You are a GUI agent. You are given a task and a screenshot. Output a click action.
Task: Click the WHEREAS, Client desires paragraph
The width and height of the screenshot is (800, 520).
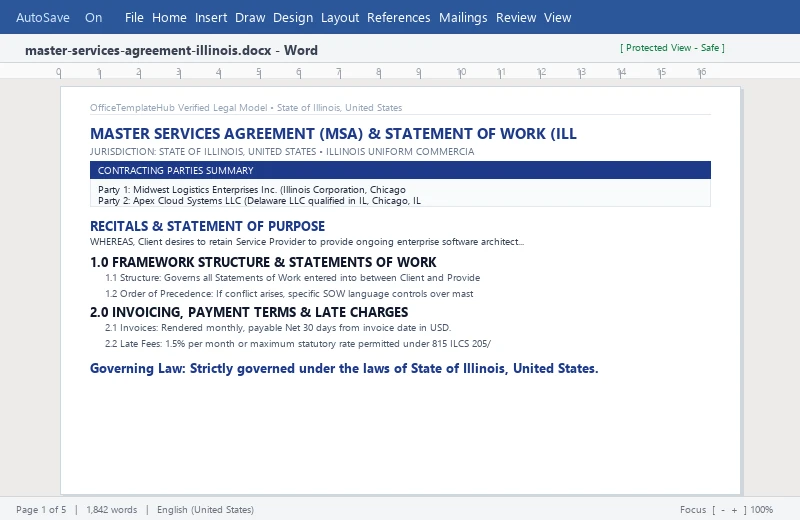click(307, 242)
